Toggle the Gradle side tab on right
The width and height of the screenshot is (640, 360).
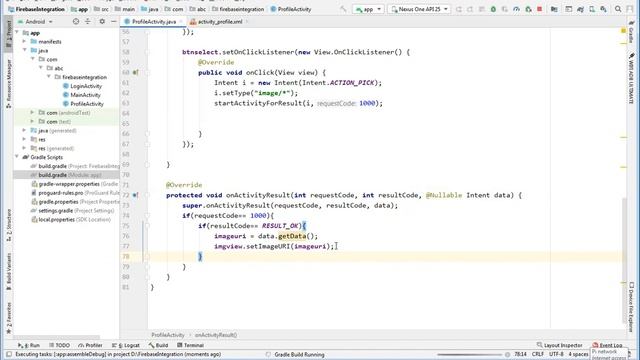[x=631, y=32]
